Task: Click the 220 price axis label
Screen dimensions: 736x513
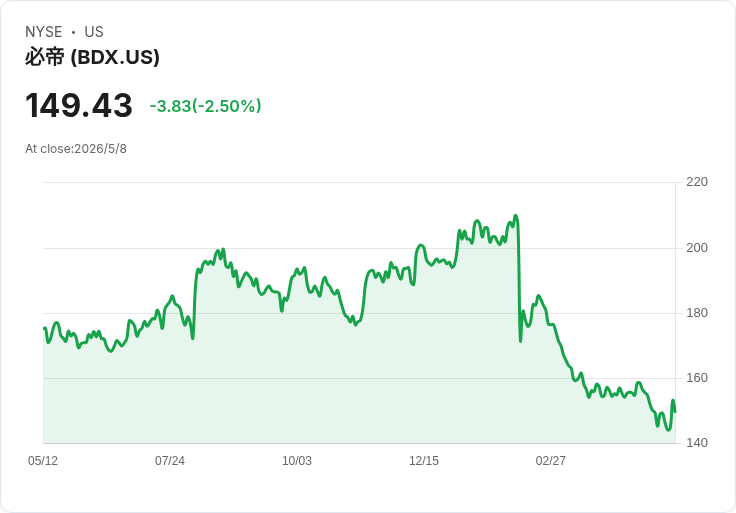Action: (697, 182)
